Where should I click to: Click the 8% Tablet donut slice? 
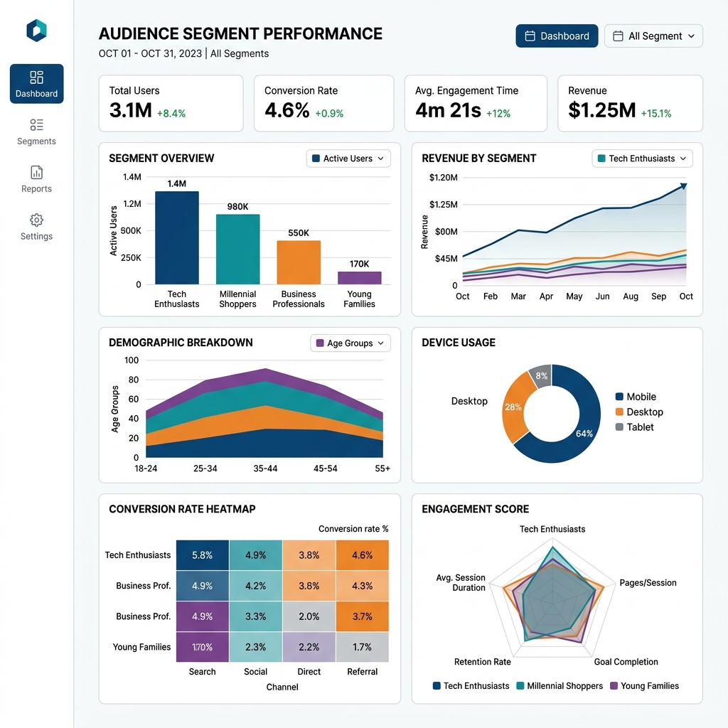pos(541,375)
